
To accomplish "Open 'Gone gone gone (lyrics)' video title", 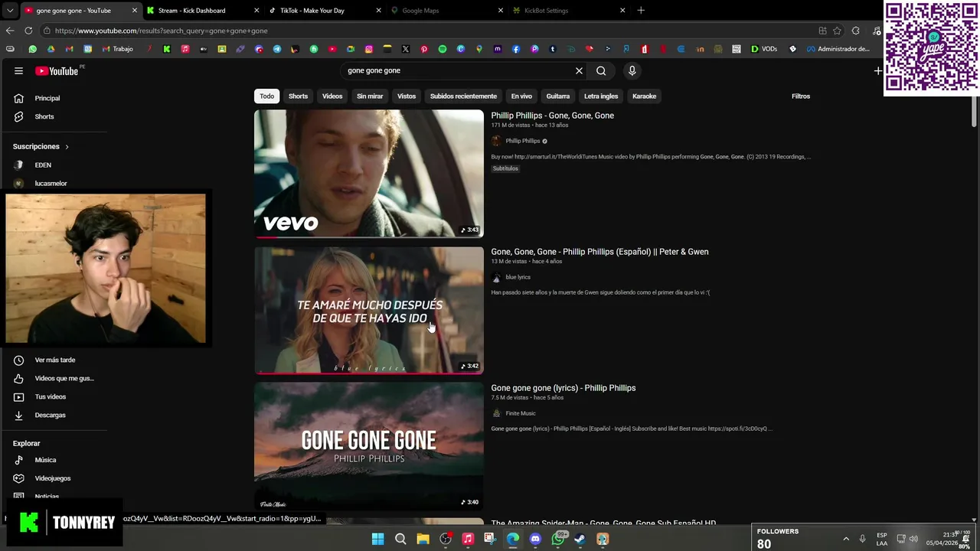I will point(563,388).
